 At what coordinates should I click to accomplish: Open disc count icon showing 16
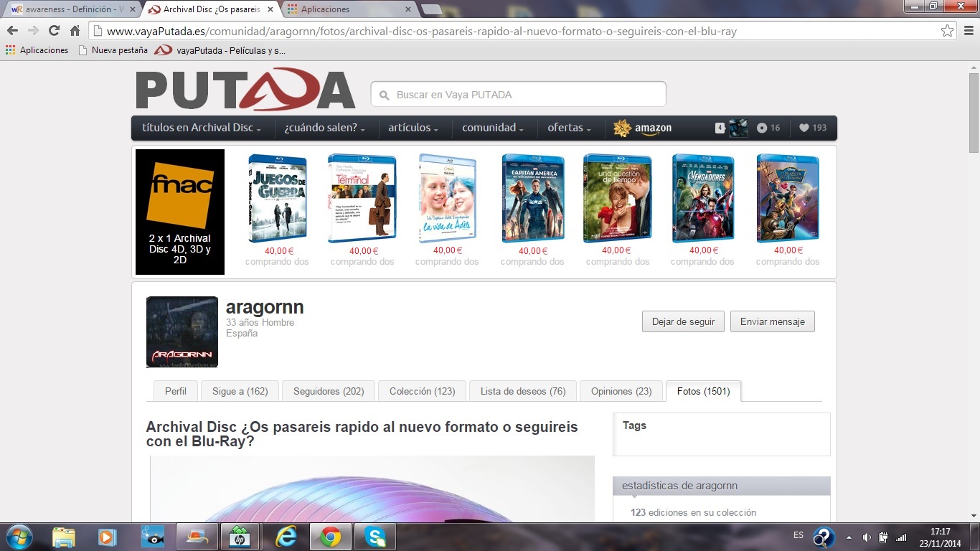[768, 128]
